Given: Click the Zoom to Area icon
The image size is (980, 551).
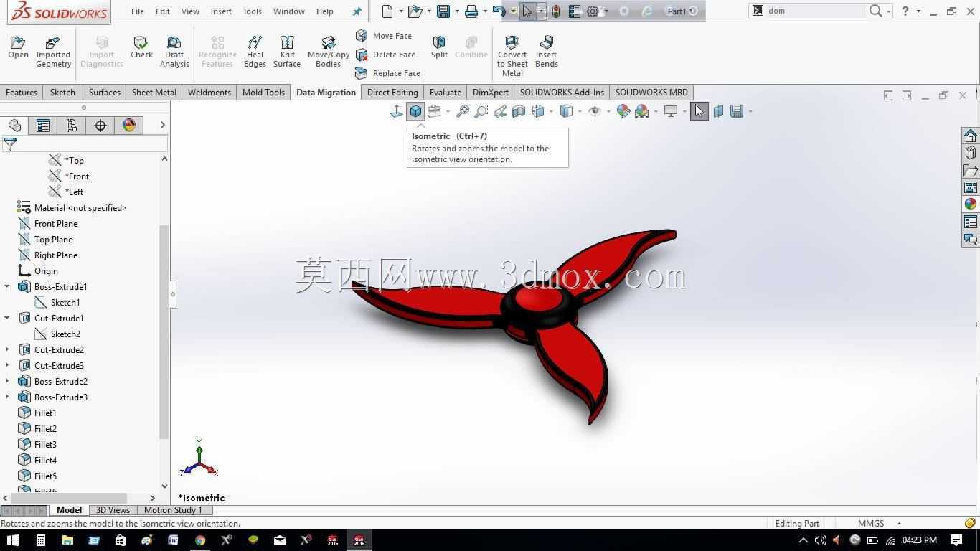Looking at the screenshot, I should [x=481, y=111].
